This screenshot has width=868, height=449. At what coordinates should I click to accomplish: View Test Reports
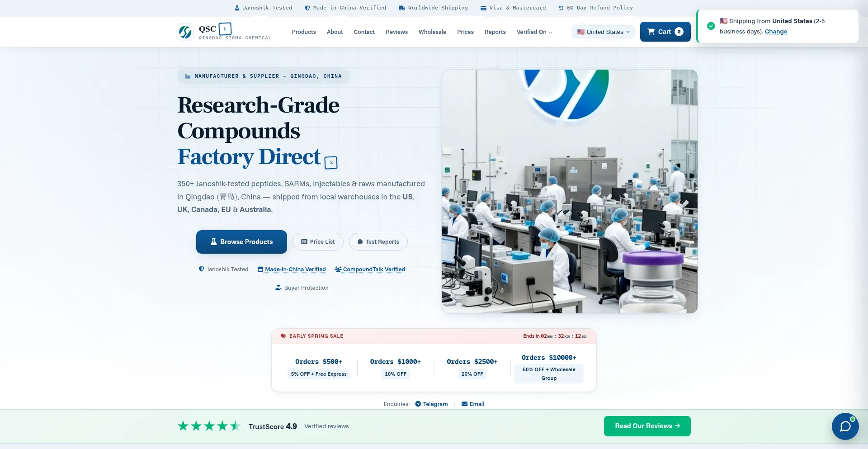point(378,242)
